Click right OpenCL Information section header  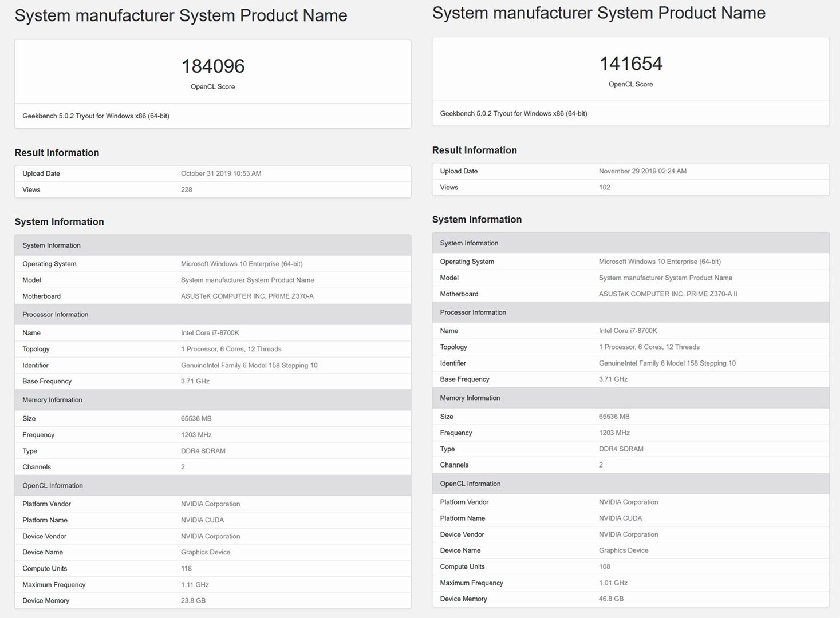[x=630, y=484]
